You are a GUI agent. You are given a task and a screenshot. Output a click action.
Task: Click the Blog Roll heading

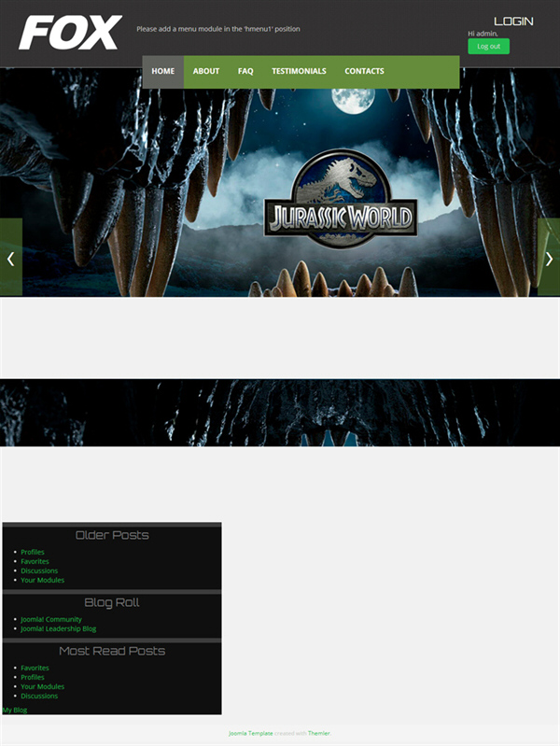click(x=112, y=602)
